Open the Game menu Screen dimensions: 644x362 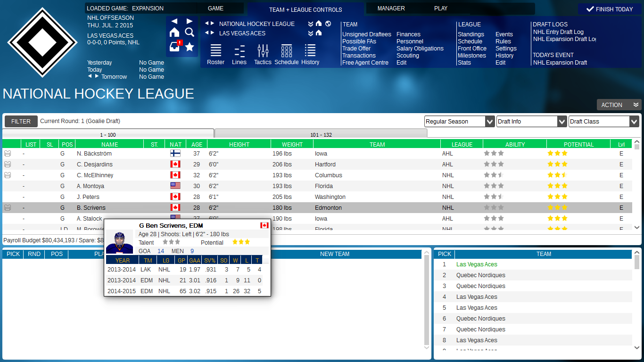click(x=216, y=8)
